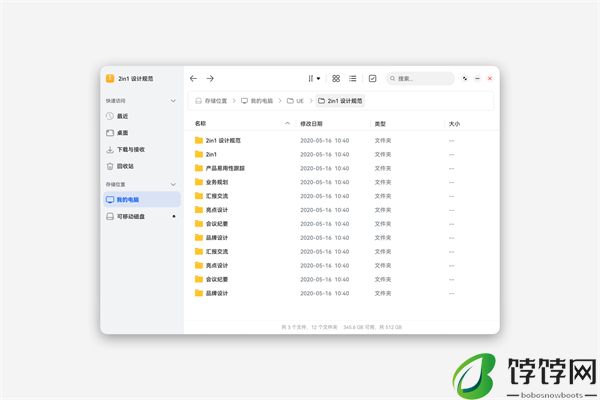The width and height of the screenshot is (600, 400).
Task: Click the drive icon beside breadcrumb 存储位置
Action: [x=198, y=101]
